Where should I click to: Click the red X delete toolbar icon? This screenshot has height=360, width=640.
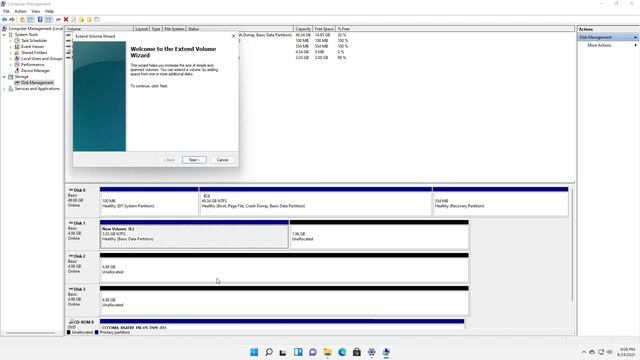(x=66, y=20)
